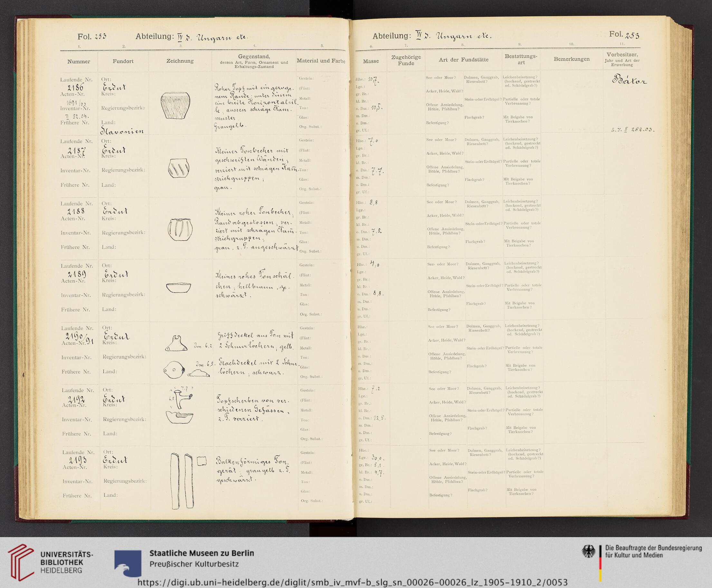Click the 'Gegenstand' column header
This screenshot has width=712, height=588.
[254, 61]
